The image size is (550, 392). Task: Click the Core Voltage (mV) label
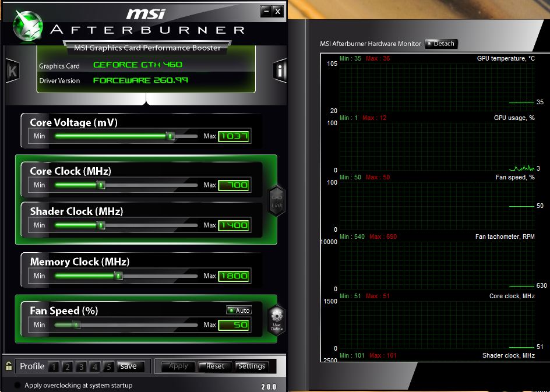73,122
